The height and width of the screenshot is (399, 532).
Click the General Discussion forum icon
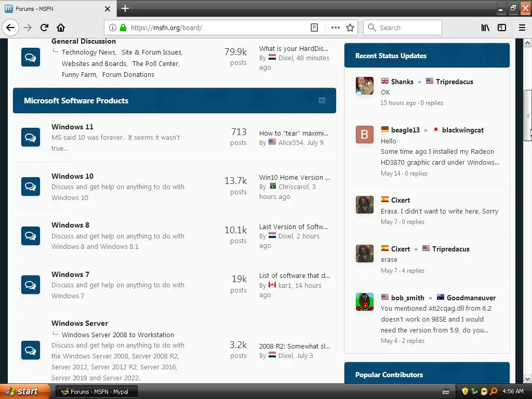click(31, 57)
